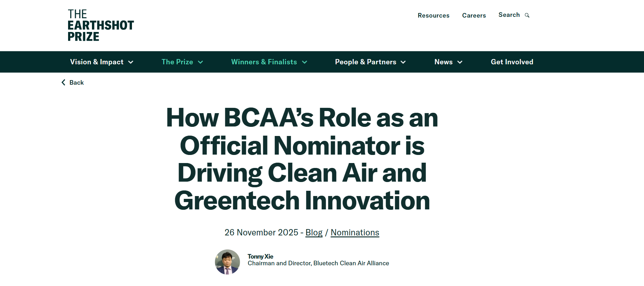
Task: Visit the Careers page link
Action: (x=474, y=15)
